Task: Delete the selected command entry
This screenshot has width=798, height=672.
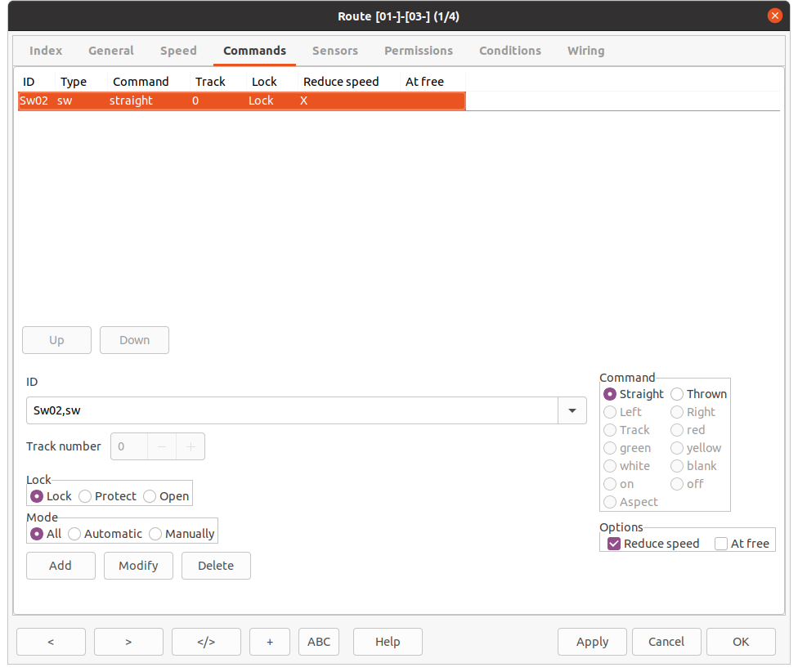Action: (216, 566)
